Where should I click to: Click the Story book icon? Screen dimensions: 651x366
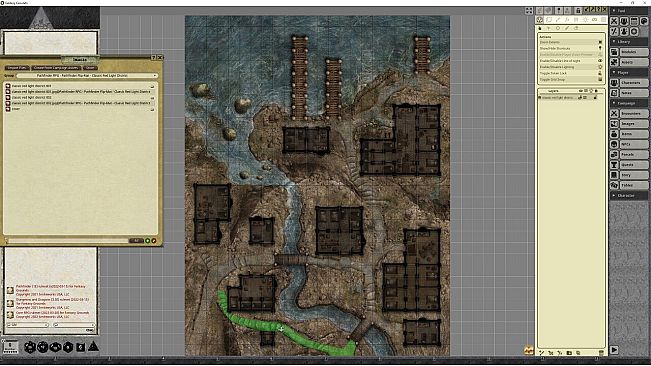click(614, 175)
